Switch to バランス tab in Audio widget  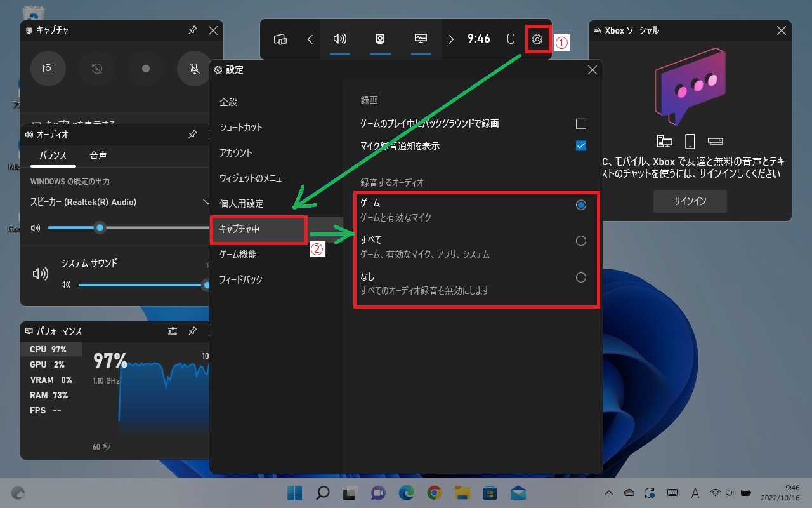tap(53, 156)
